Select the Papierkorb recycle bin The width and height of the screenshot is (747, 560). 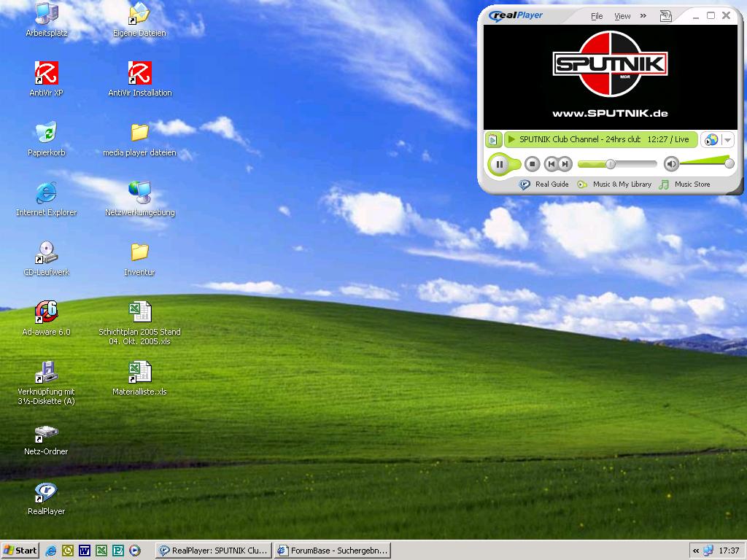pyautogui.click(x=46, y=139)
